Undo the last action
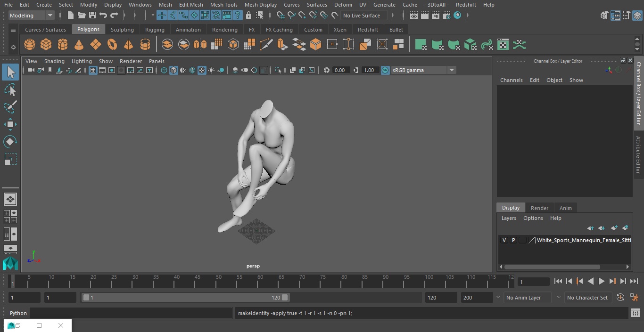The width and height of the screenshot is (644, 332). tap(103, 16)
